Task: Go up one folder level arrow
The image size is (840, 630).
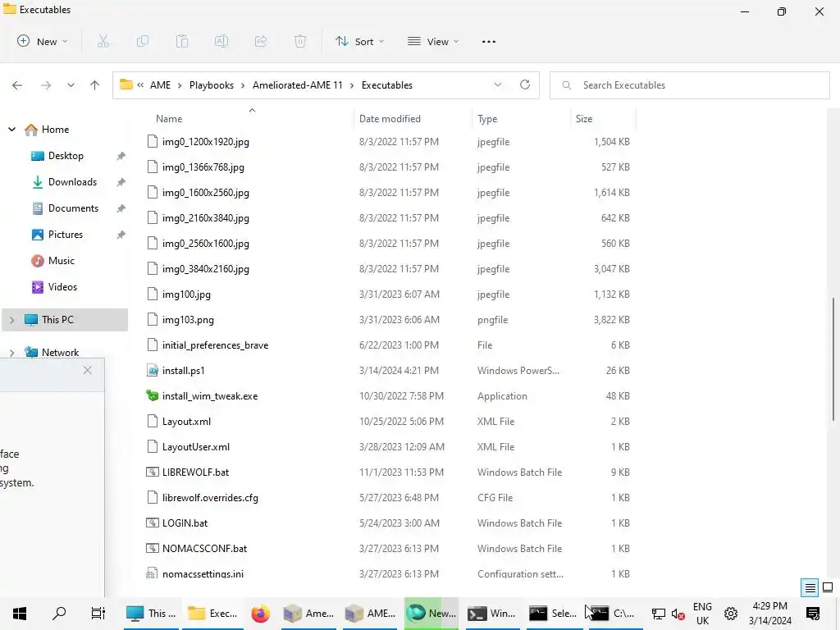Action: [x=95, y=85]
